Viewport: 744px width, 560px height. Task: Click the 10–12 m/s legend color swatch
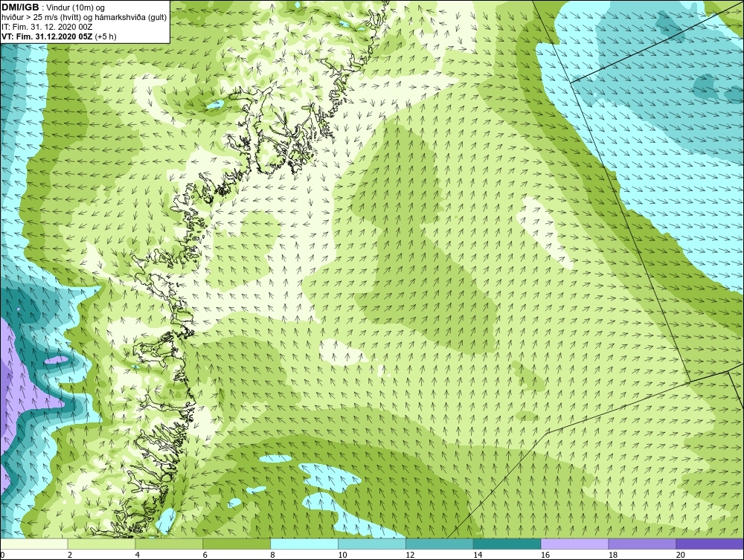372,544
